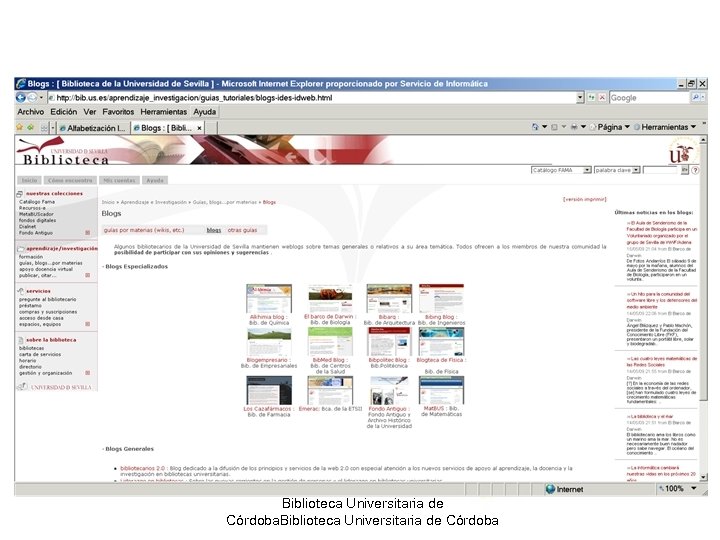Close the Blogs tab with its x

(199, 128)
